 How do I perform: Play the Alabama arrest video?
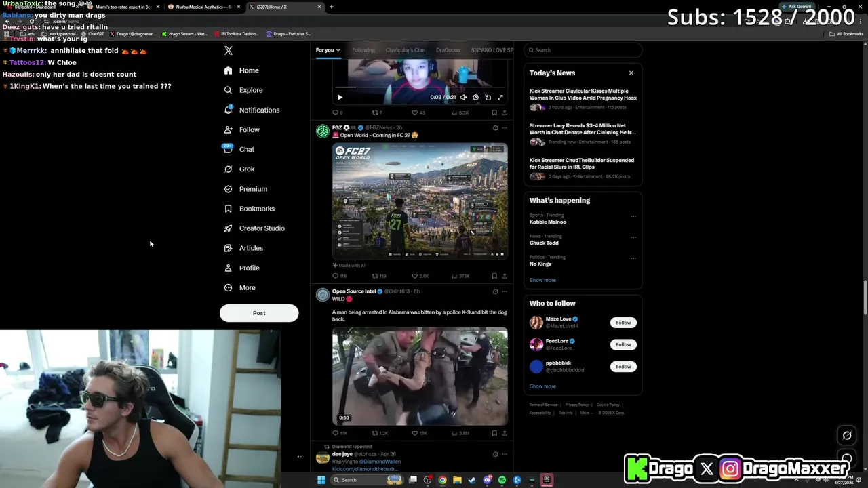[x=420, y=376]
